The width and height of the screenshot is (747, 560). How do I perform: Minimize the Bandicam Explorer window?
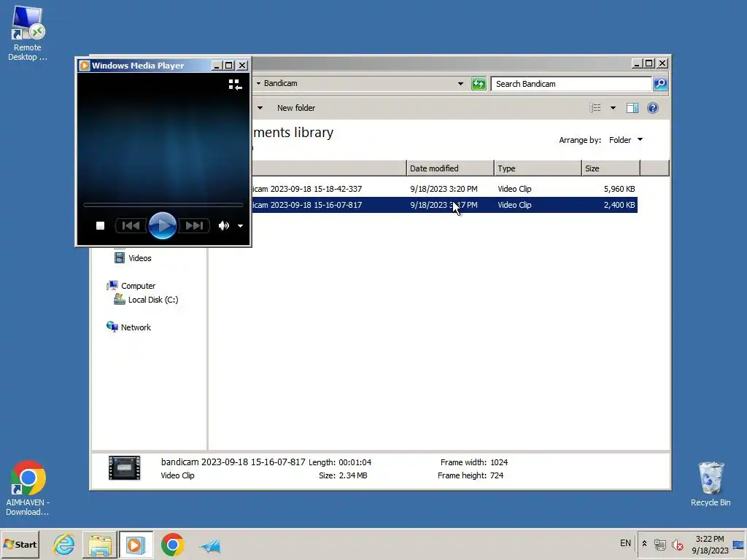point(637,63)
